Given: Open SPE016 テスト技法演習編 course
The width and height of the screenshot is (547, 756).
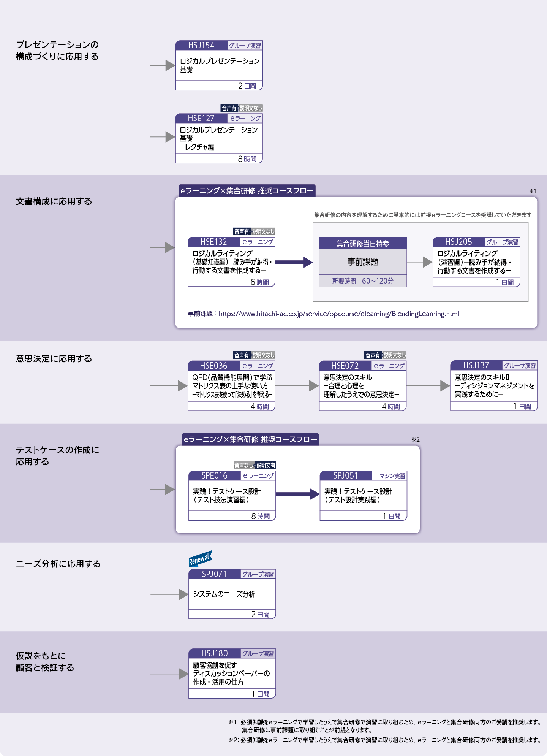Looking at the screenshot, I should coord(232,496).
